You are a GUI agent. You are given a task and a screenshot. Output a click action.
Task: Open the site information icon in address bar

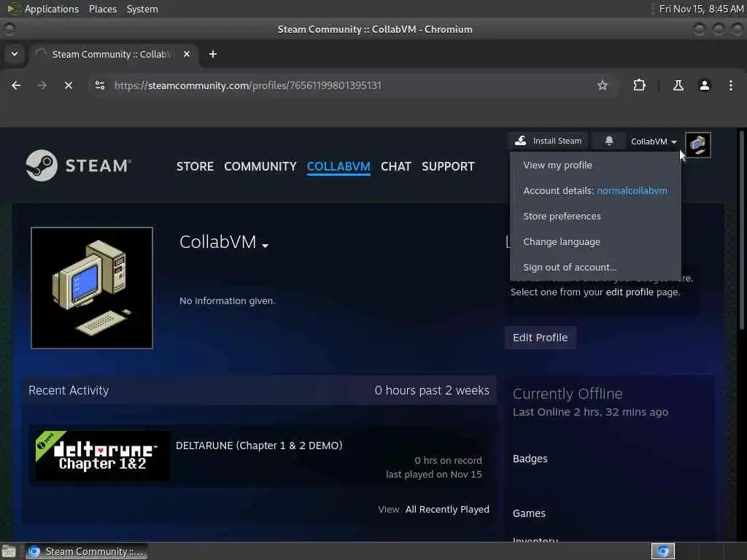tap(99, 85)
